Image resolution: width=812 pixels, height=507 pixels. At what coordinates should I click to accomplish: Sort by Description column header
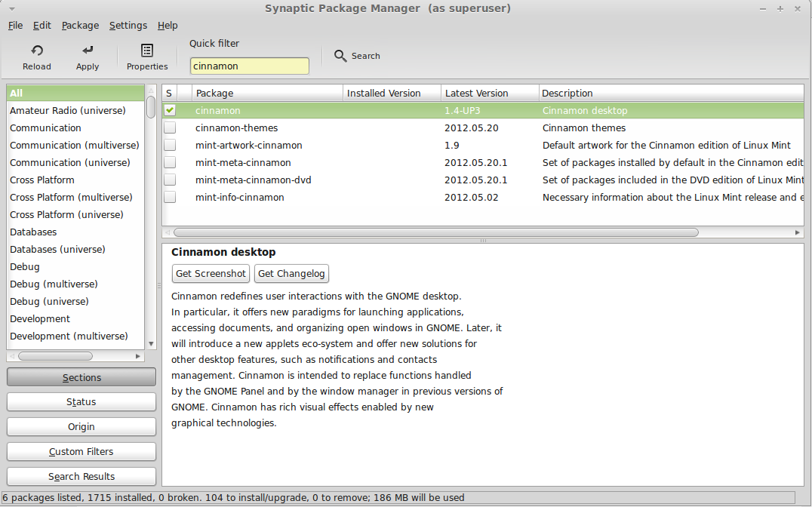point(671,94)
